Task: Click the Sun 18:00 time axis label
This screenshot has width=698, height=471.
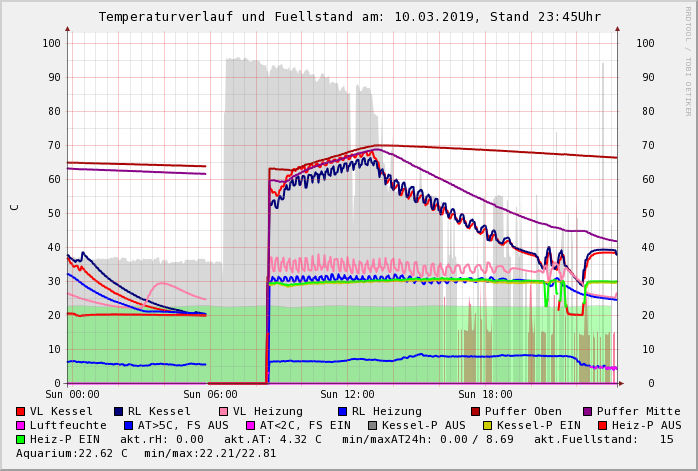Action: (x=484, y=395)
